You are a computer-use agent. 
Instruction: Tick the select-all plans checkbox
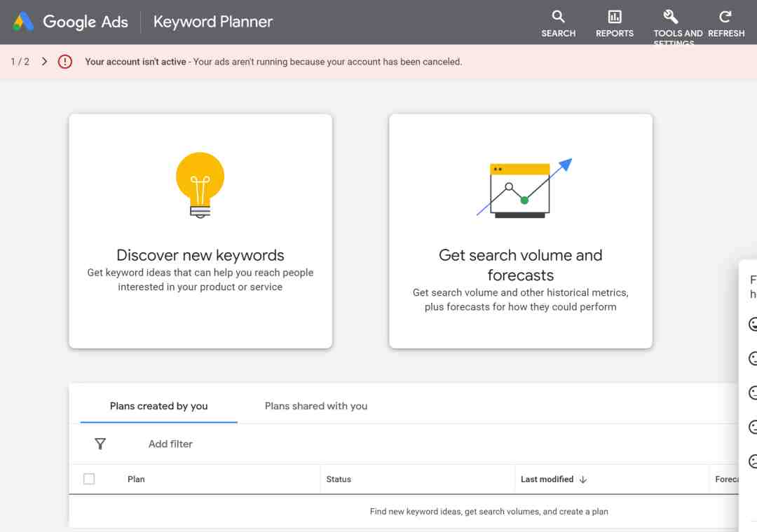(x=89, y=479)
